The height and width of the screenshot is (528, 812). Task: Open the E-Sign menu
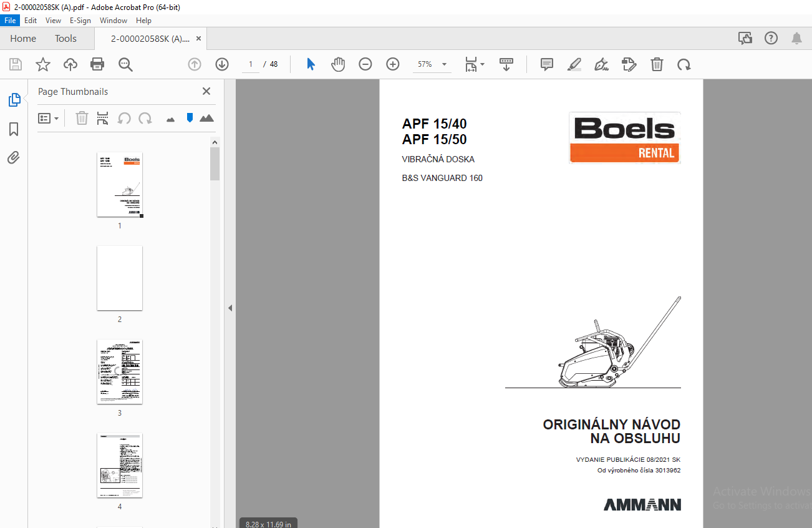pos(80,21)
